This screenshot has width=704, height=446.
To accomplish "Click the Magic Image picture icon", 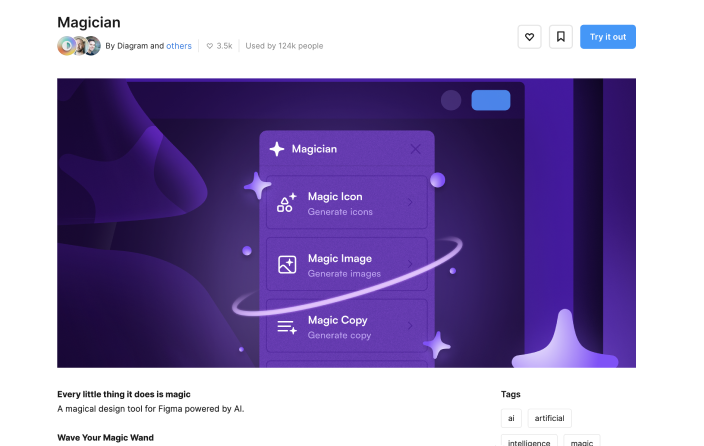I will tap(287, 265).
